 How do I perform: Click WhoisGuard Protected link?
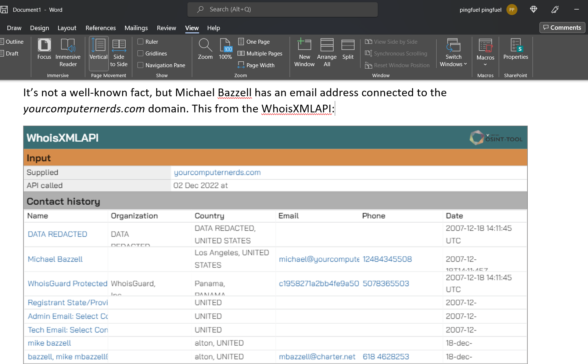pyautogui.click(x=68, y=284)
